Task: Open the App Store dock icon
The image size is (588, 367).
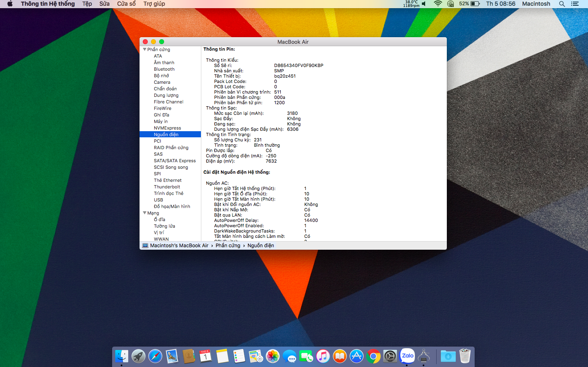Action: (x=356, y=356)
